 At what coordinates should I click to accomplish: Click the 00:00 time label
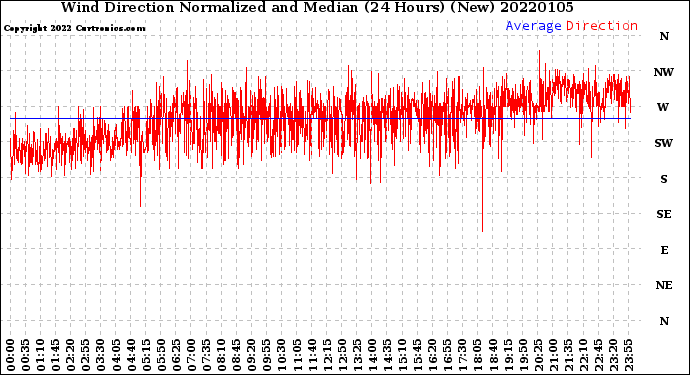[x=11, y=355]
